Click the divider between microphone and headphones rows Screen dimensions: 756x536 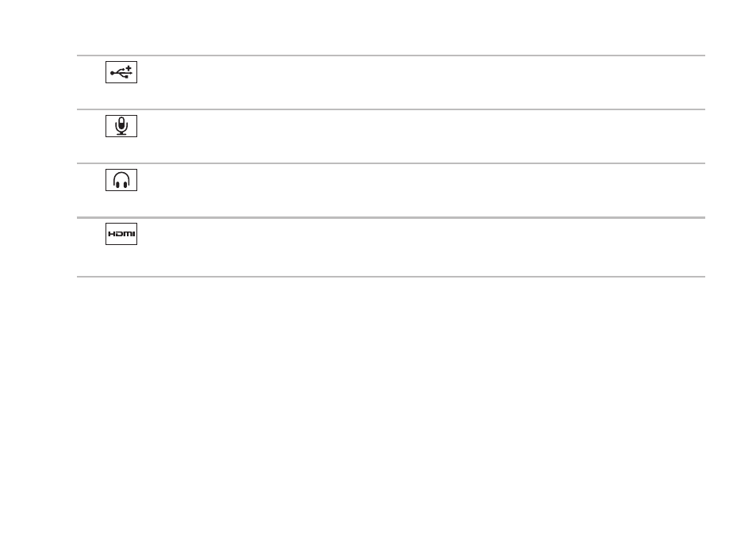pyautogui.click(x=391, y=163)
